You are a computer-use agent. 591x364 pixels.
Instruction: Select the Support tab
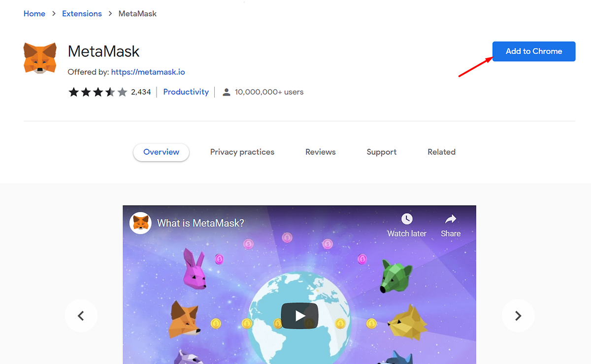point(381,152)
